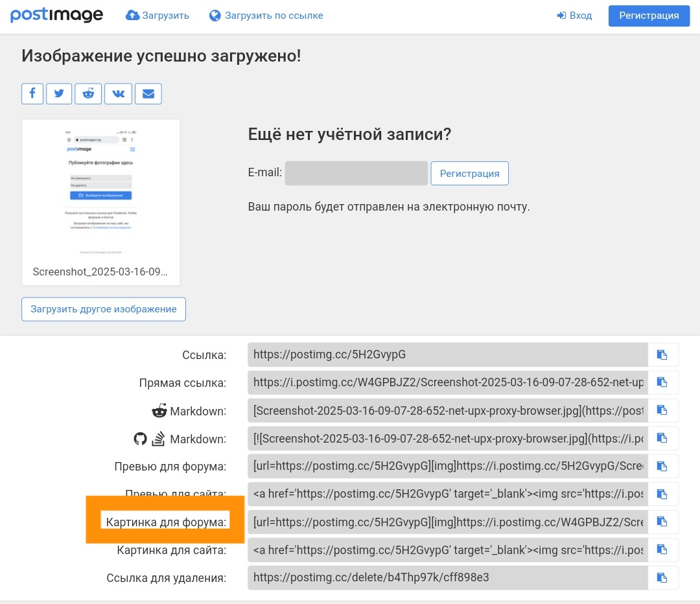Click Загрузить другое изображение button
Viewport: 700px width, 604px height.
104,309
